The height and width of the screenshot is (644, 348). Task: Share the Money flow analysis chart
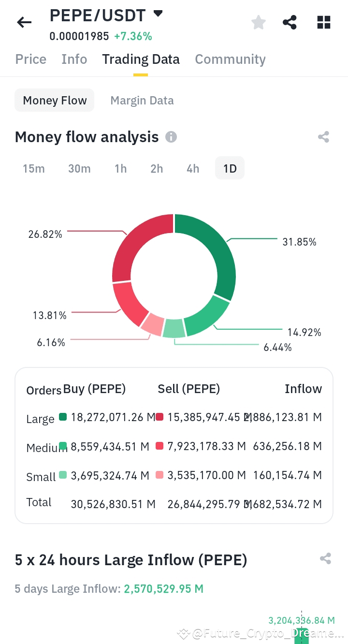click(323, 137)
